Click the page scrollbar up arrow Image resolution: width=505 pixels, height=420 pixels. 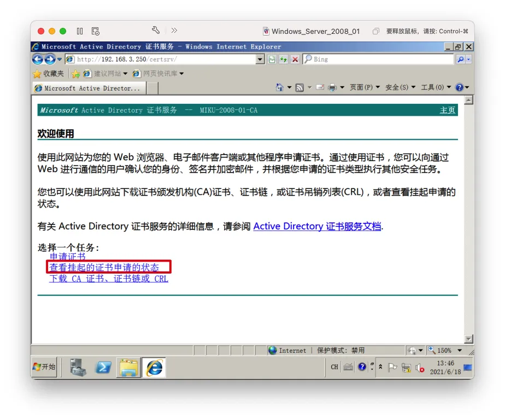468,100
